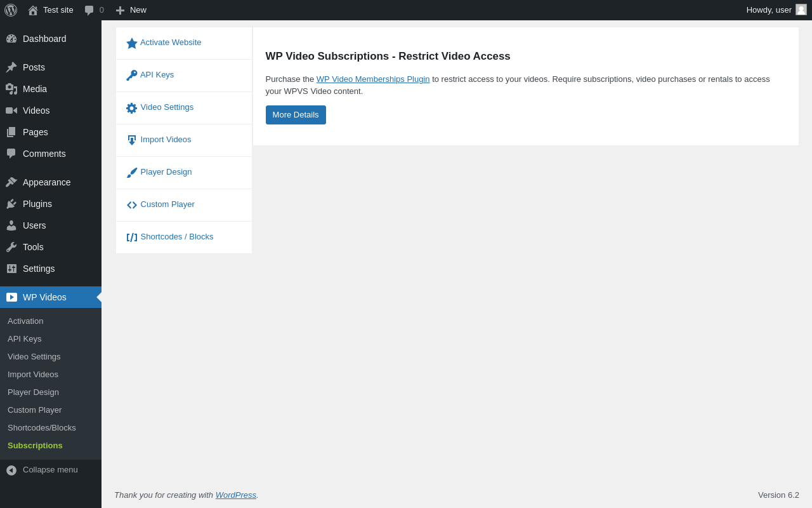
Task: Open Import Videos in the sidebar submenu
Action: [x=51, y=375]
